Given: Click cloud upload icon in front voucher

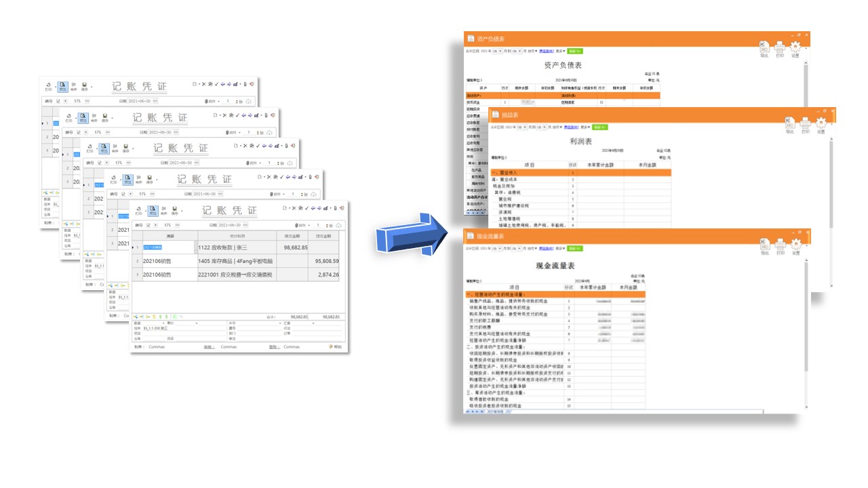Looking at the screenshot, I should point(338,225).
